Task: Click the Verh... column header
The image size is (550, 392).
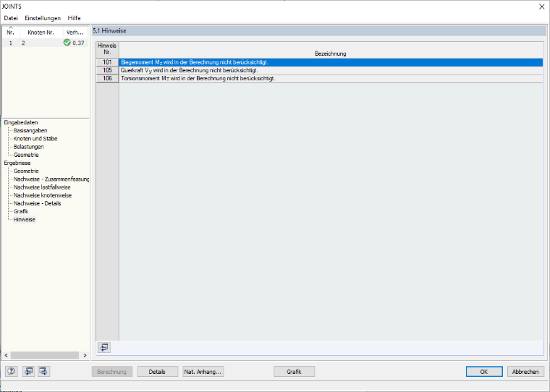Action: [75, 33]
